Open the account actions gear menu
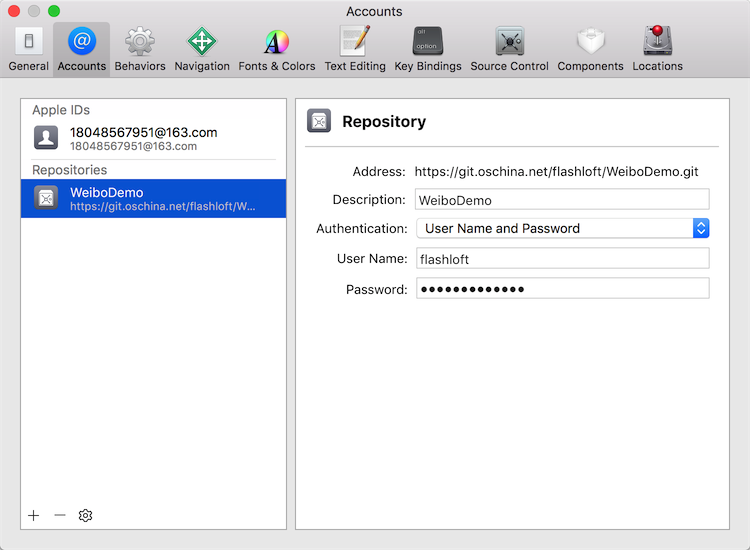Viewport: 750px width, 550px height. pos(85,516)
